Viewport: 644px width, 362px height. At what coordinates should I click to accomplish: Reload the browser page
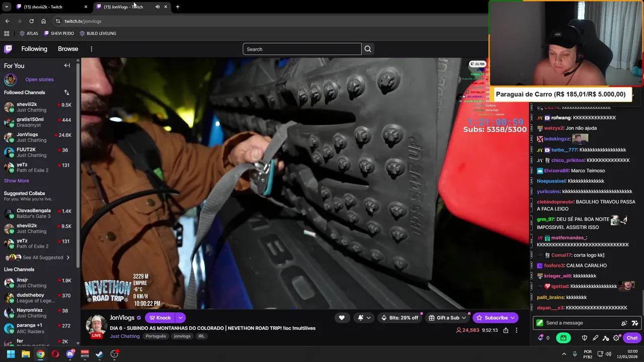(31, 21)
